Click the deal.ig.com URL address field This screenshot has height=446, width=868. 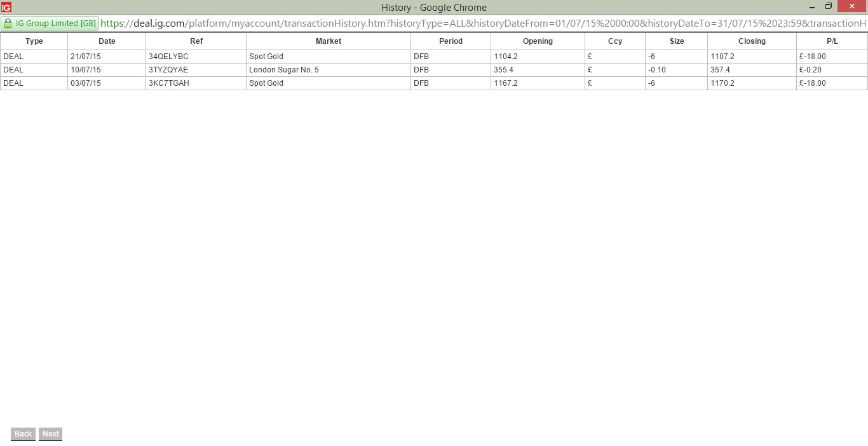[483, 24]
